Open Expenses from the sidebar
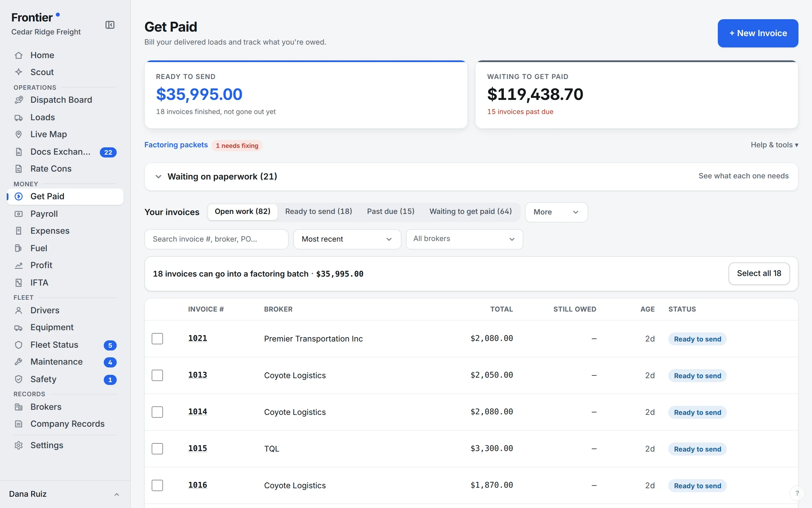 coord(65,231)
